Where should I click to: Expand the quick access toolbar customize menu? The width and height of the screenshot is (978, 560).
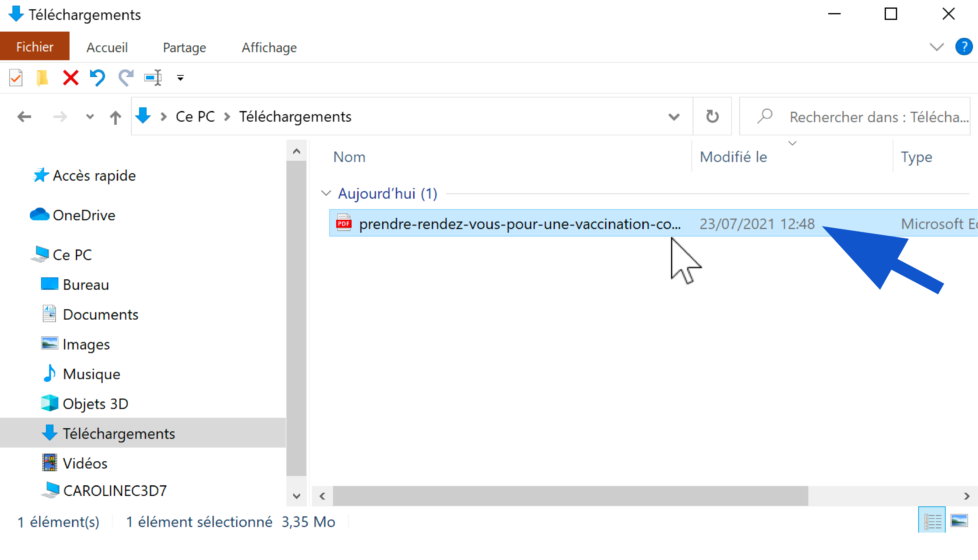pos(180,78)
